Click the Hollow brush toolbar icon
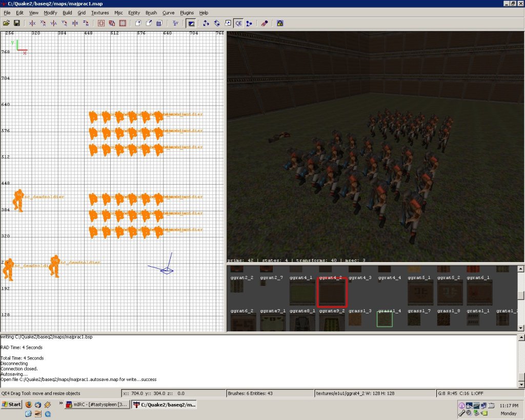Screen dimensions: 525x420 [123, 23]
